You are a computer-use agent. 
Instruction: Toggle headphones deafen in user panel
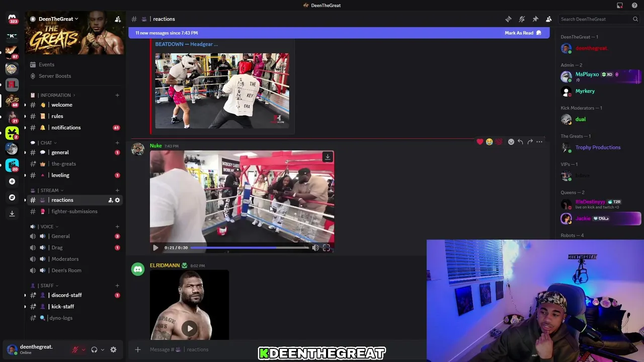(x=94, y=349)
